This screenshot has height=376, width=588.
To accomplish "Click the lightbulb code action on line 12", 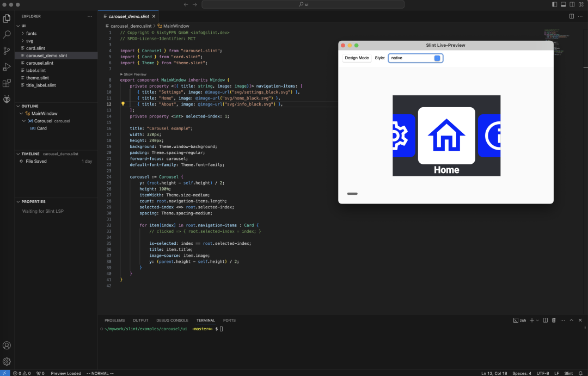I will [x=122, y=104].
